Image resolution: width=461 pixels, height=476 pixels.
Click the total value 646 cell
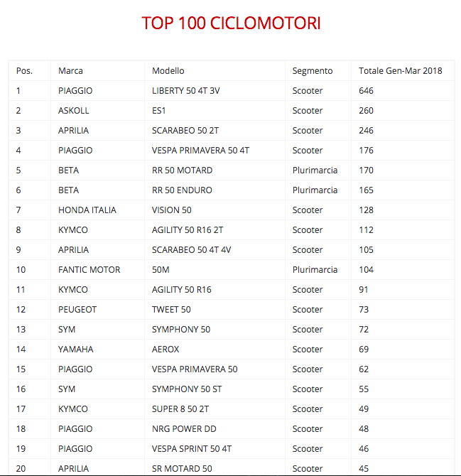tap(367, 91)
